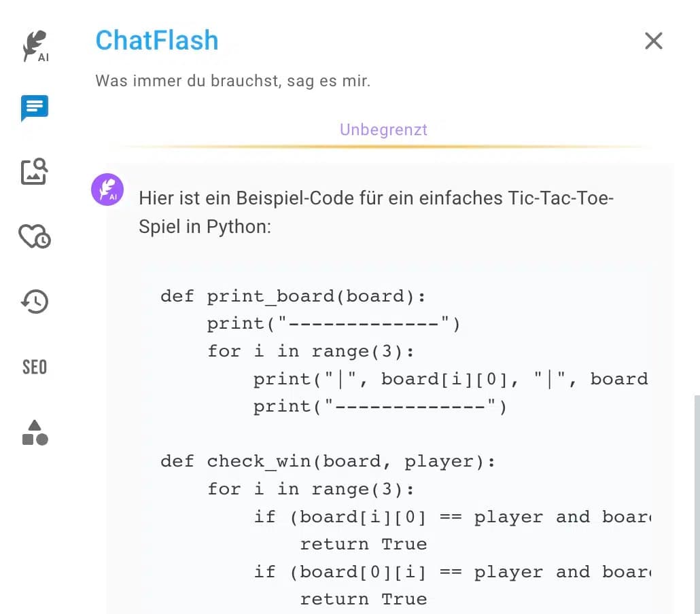Click the Tic-Tac-Toe introduction text

coord(377,212)
